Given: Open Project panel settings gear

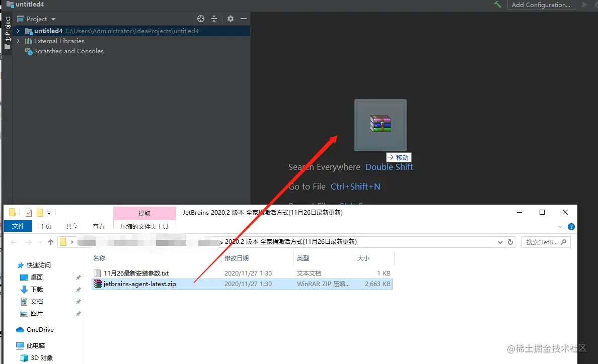Looking at the screenshot, I should 231,19.
